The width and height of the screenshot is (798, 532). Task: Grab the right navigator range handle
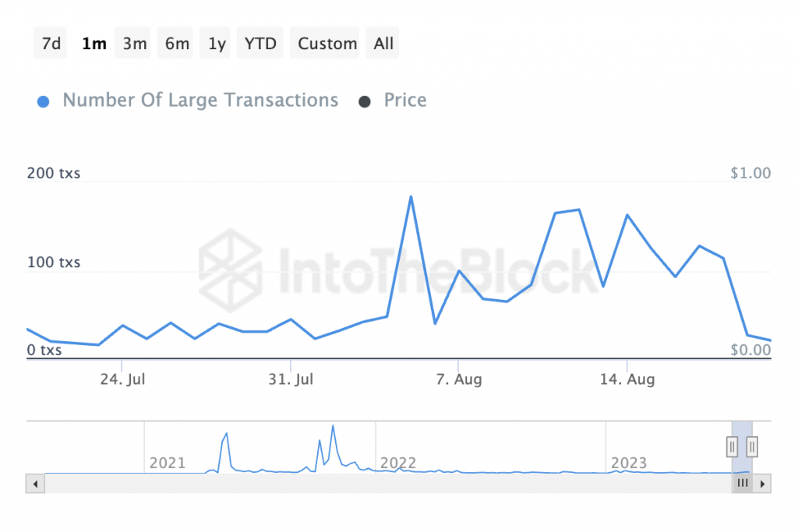[752, 448]
